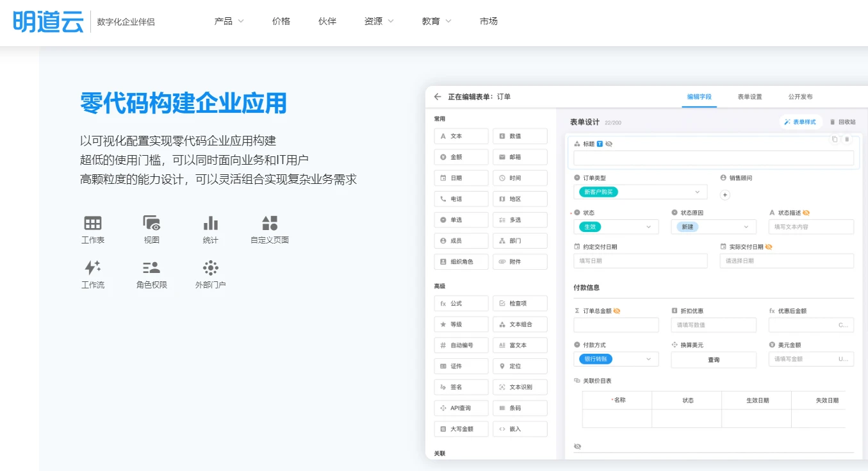The height and width of the screenshot is (471, 868).
Task: Toggle orange eye icon beside 订单总金额
Action: tap(616, 311)
